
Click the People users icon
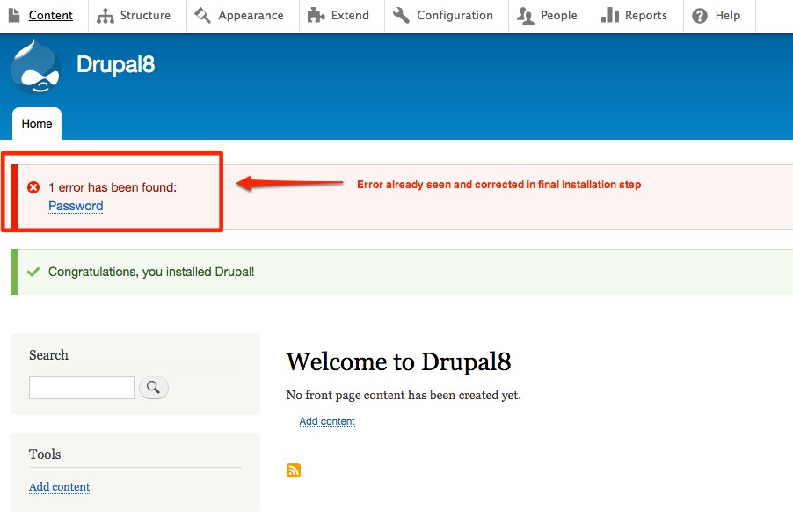[x=526, y=16]
